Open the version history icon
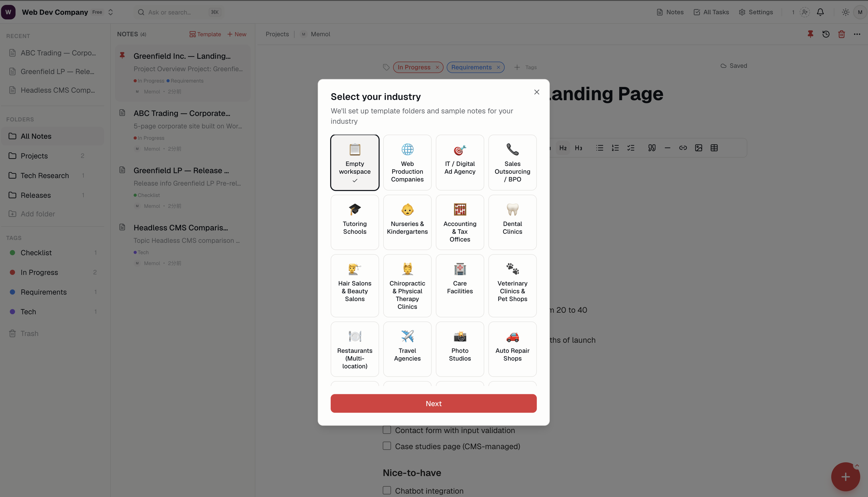 pyautogui.click(x=826, y=34)
